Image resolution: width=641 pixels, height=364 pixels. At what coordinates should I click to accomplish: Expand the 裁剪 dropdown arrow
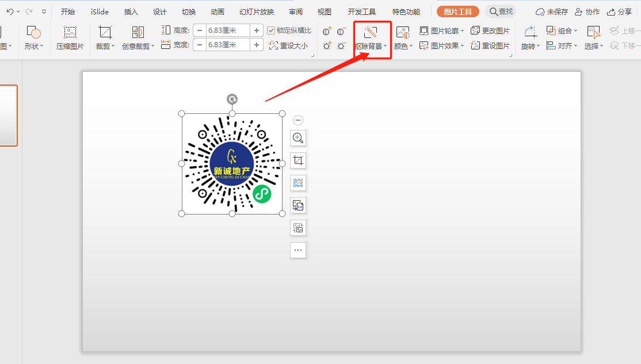tap(113, 46)
